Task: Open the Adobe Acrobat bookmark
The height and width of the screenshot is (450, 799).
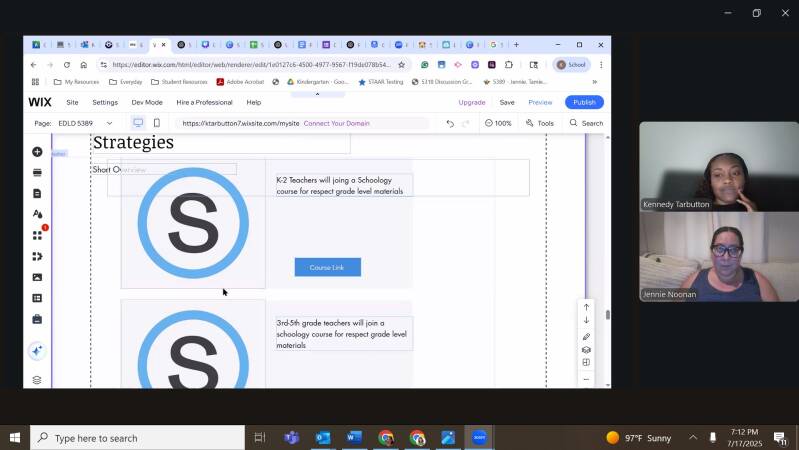Action: (240, 82)
